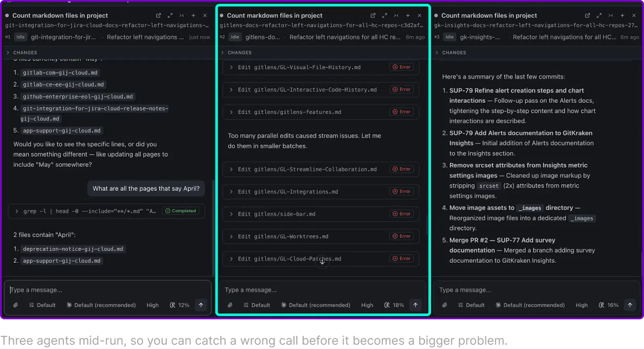
Task: Change the High effort setting in gitlens panel
Action: pos(367,305)
